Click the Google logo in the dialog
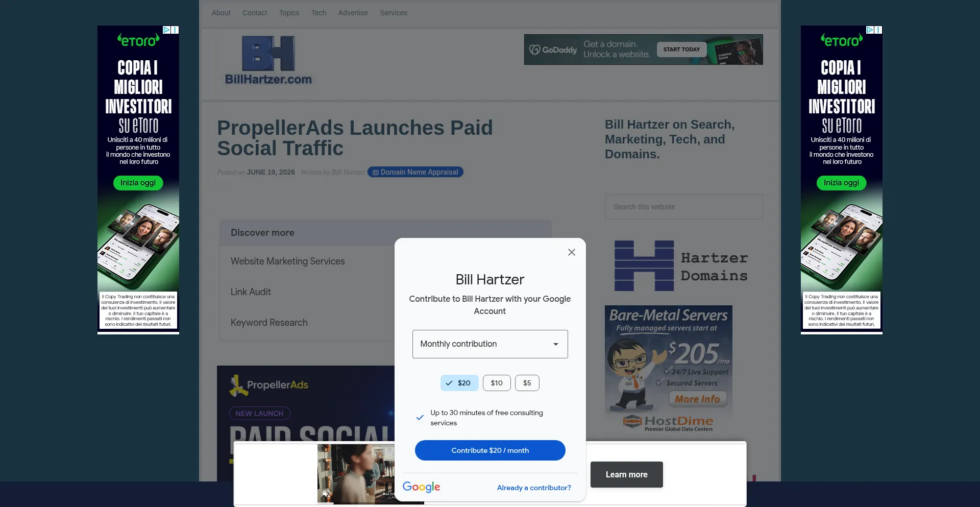This screenshot has width=980, height=507. click(x=421, y=487)
